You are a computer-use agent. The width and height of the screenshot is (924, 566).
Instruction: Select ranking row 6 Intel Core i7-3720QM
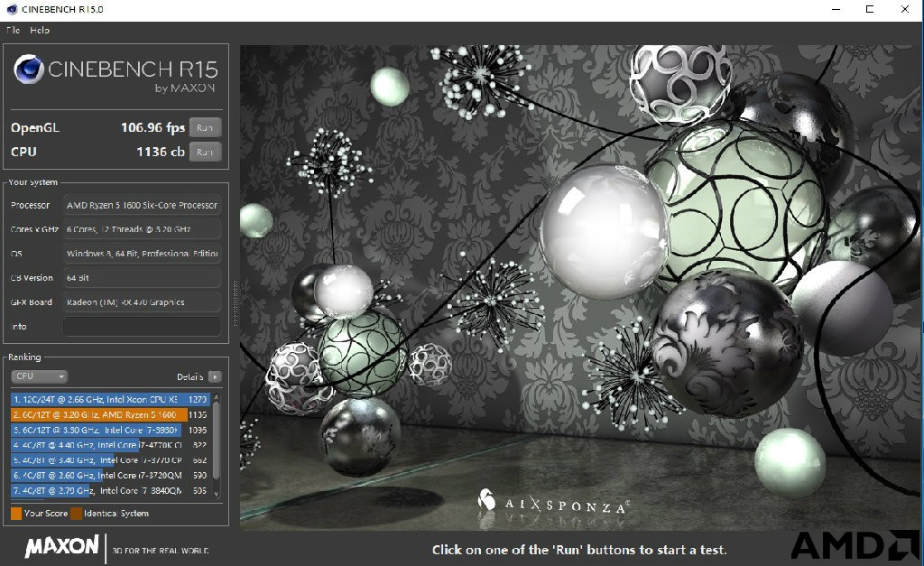110,475
